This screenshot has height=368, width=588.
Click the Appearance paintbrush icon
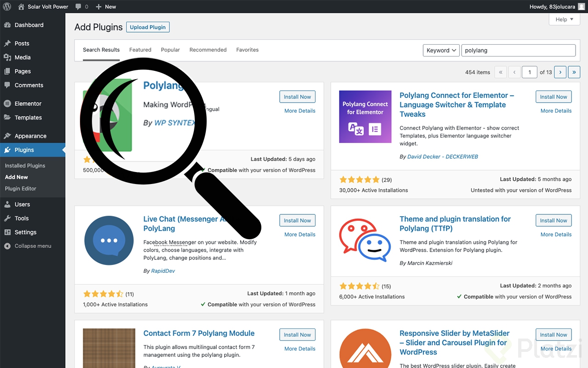(x=7, y=136)
